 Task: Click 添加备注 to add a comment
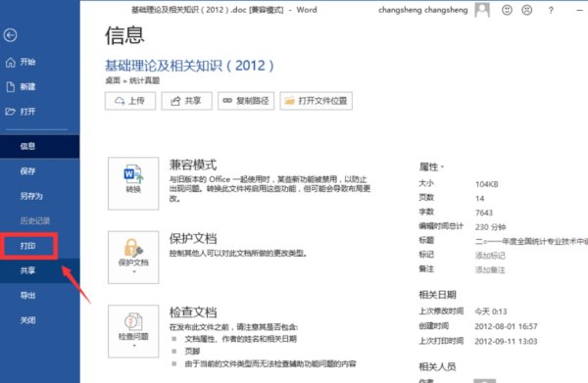point(490,269)
